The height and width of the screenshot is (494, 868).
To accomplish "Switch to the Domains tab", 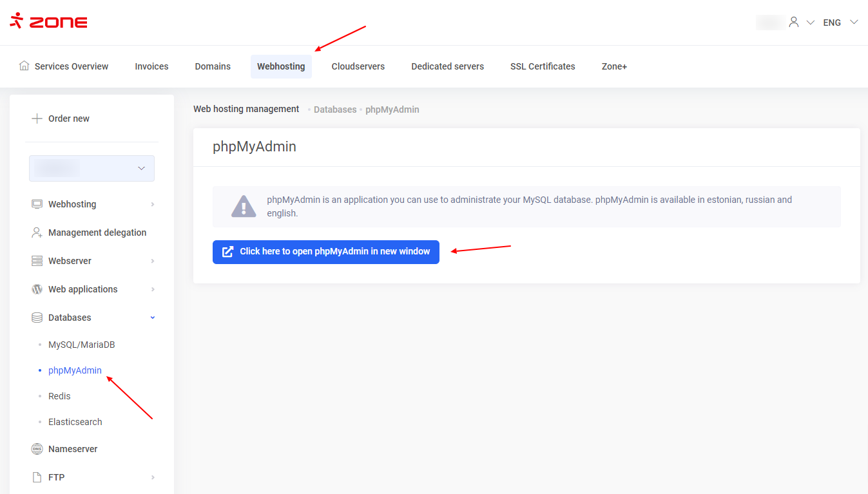I will [x=213, y=66].
